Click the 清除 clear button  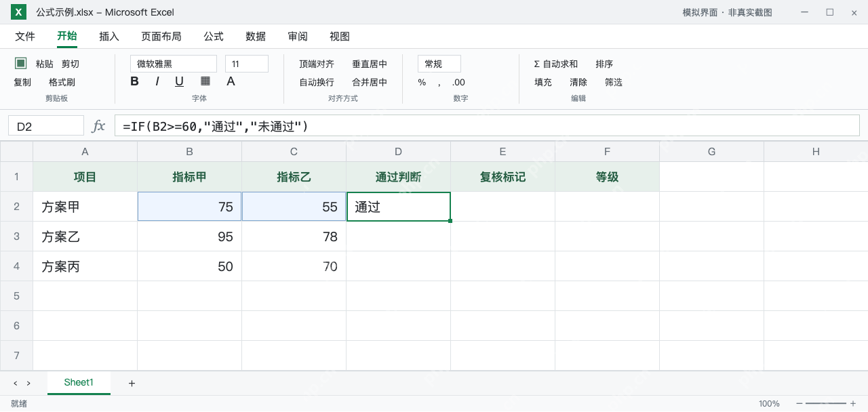(578, 83)
